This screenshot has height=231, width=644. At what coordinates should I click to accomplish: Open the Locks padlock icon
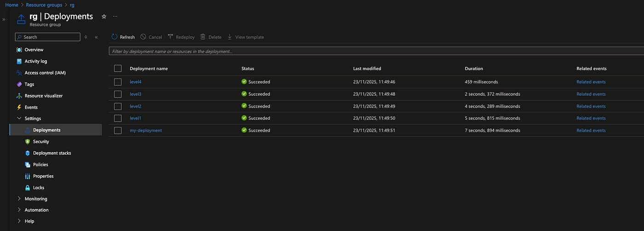[x=28, y=188]
